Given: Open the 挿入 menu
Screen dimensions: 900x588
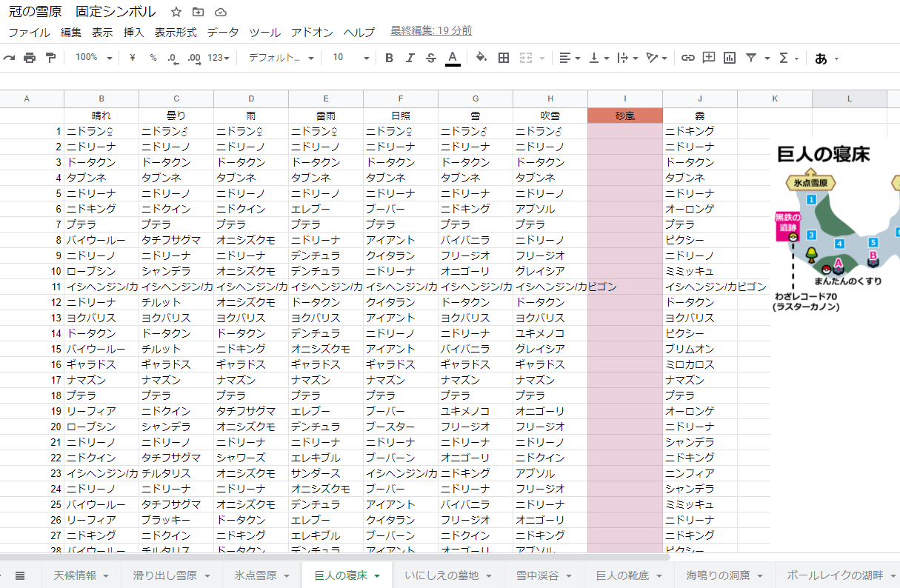Looking at the screenshot, I should 134,32.
